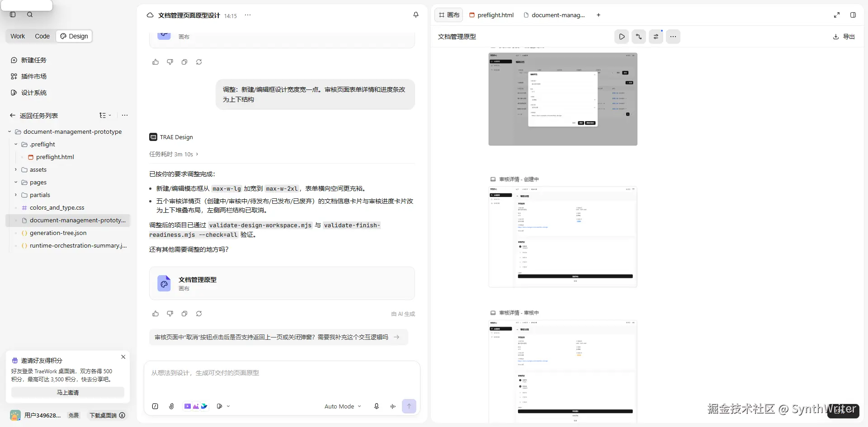The width and height of the screenshot is (868, 427).
Task: Attach a file with paperclip icon
Action: point(171,406)
